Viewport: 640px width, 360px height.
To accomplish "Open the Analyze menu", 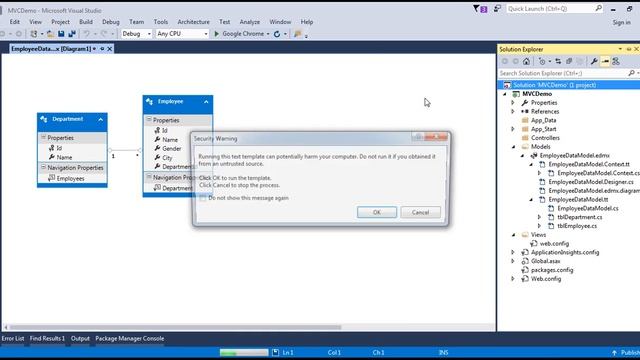I will click(x=249, y=22).
